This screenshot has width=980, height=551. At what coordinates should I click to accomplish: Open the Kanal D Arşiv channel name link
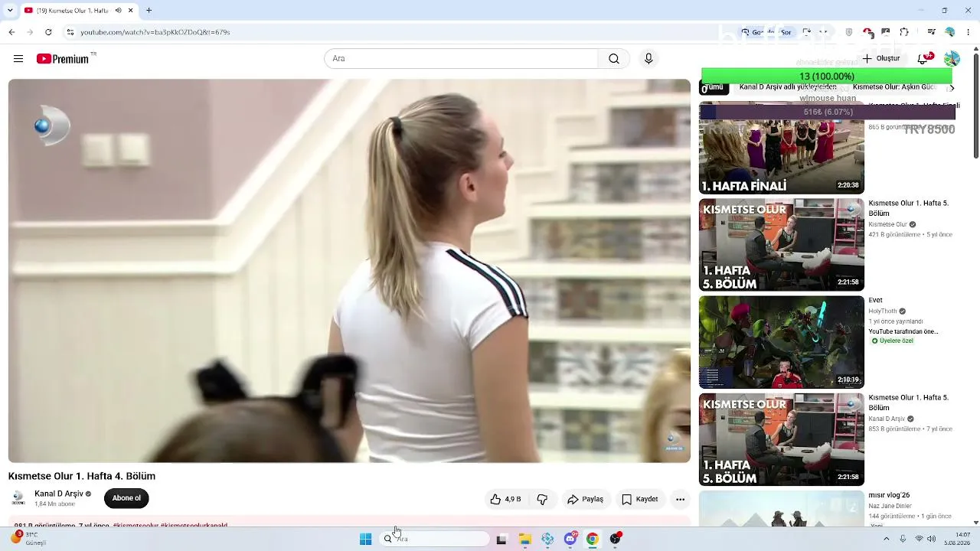[x=59, y=494]
